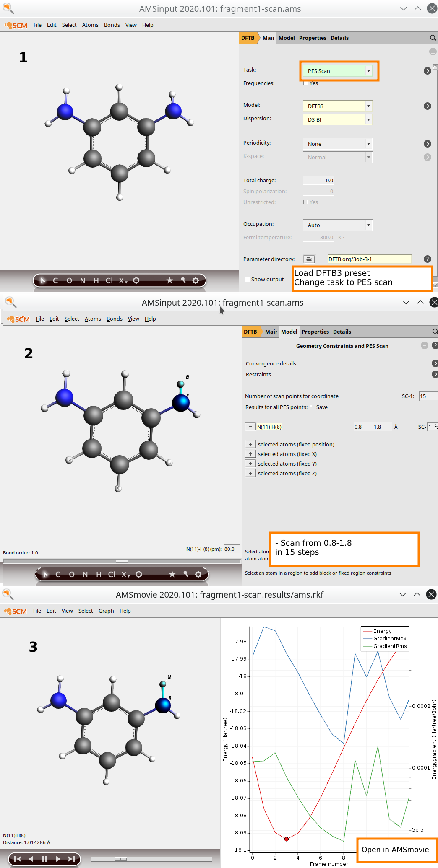Viewport: 438px width, 868px height.
Task: Pick Carbon atom tool in top AMSinput toolbar
Action: click(55, 280)
